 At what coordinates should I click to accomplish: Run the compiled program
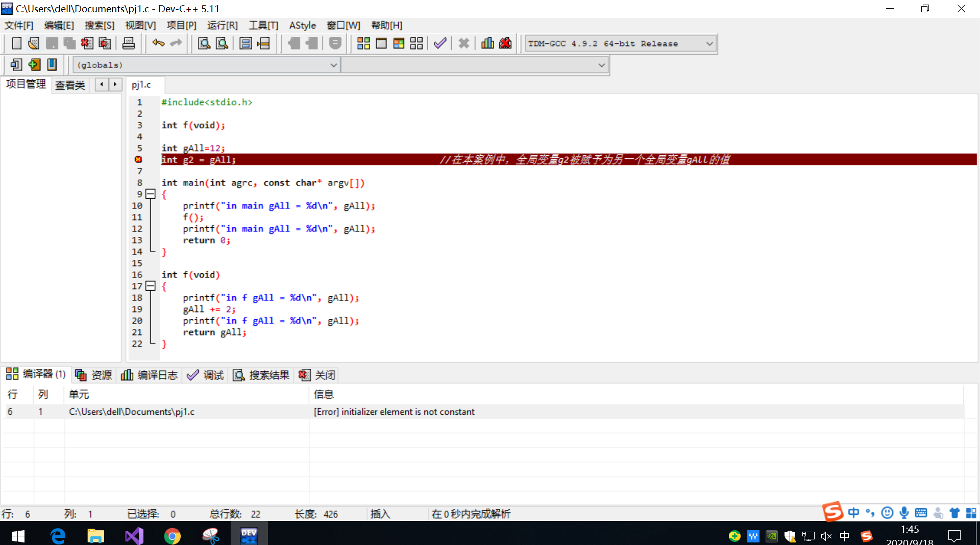(x=381, y=43)
